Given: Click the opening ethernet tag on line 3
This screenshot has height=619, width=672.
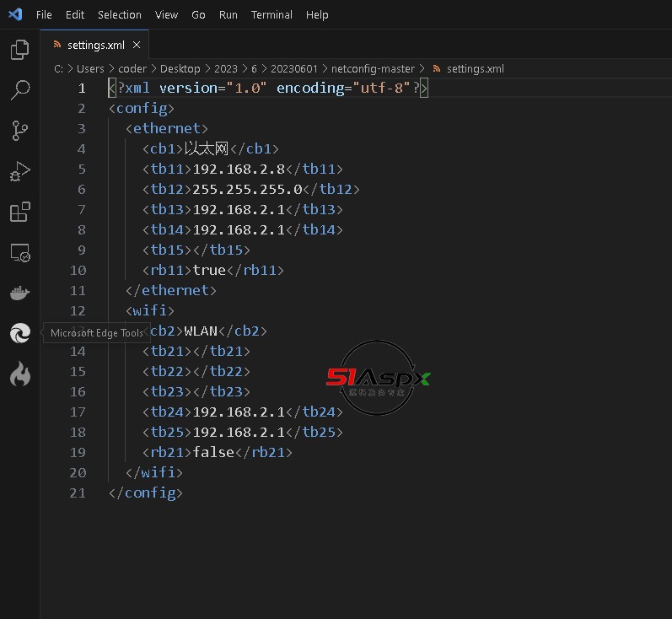Looking at the screenshot, I should [x=167, y=128].
